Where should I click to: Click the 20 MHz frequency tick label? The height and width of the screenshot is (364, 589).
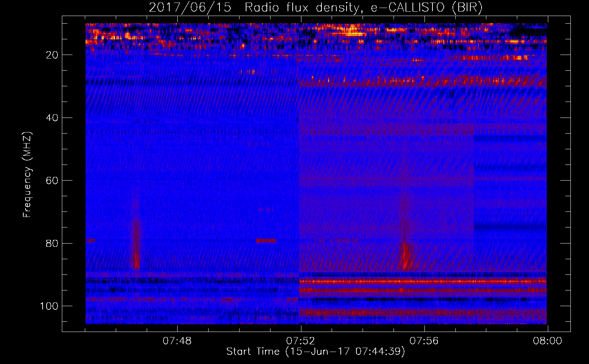tap(52, 55)
